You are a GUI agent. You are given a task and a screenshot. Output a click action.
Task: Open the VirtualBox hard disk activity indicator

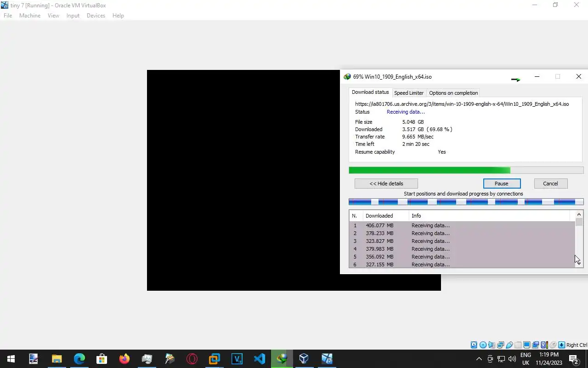[x=474, y=345]
